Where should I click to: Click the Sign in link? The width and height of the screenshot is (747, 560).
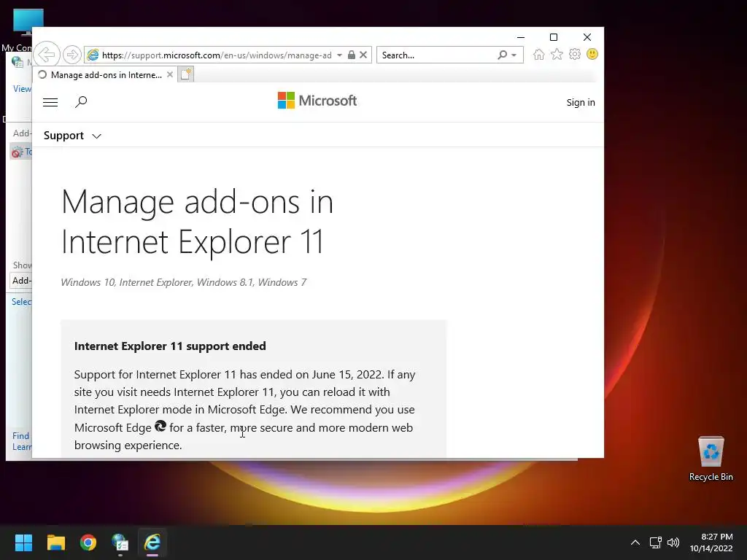coord(580,102)
